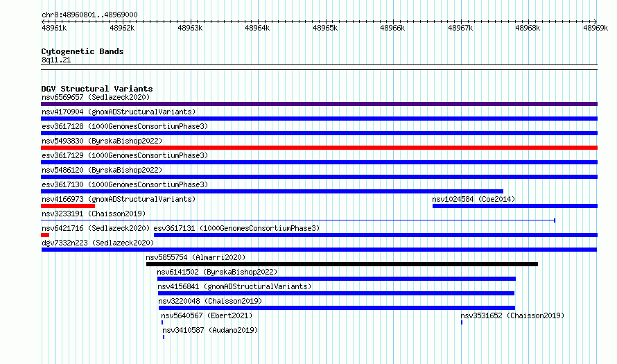Select the blue bar under dgv7332n223
This screenshot has width=617, height=364.
[319, 250]
